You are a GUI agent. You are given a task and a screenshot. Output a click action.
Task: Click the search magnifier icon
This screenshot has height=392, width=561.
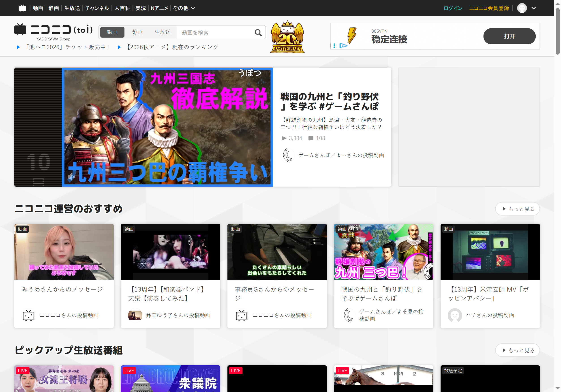click(258, 32)
